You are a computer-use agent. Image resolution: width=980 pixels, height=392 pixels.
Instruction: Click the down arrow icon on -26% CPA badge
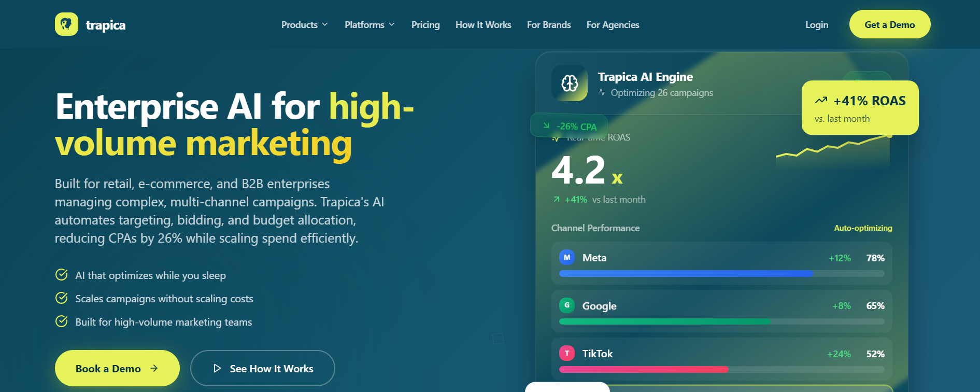tap(546, 125)
